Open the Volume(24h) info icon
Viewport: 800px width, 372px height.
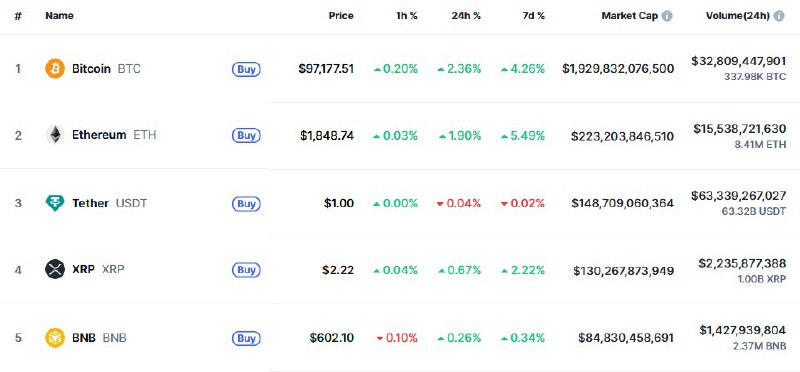[x=779, y=16]
